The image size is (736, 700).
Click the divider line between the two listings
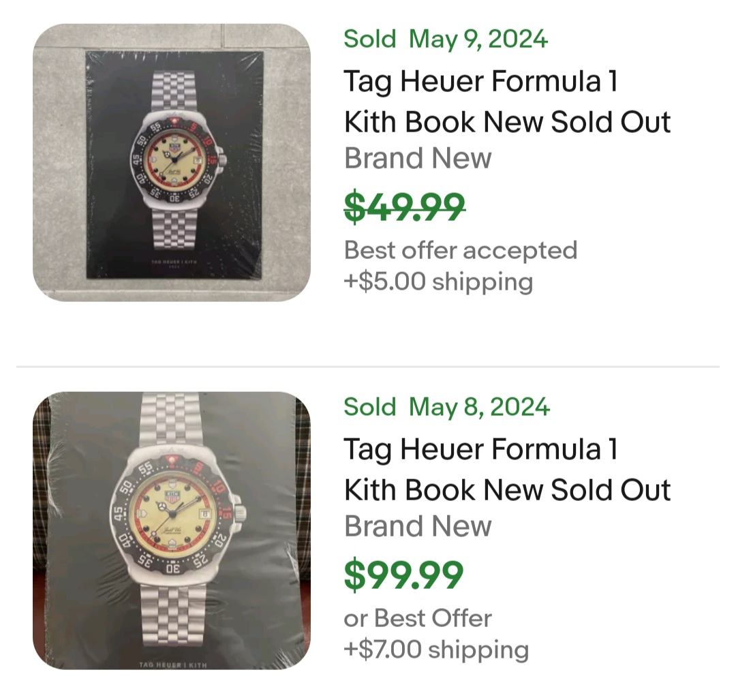(x=367, y=366)
